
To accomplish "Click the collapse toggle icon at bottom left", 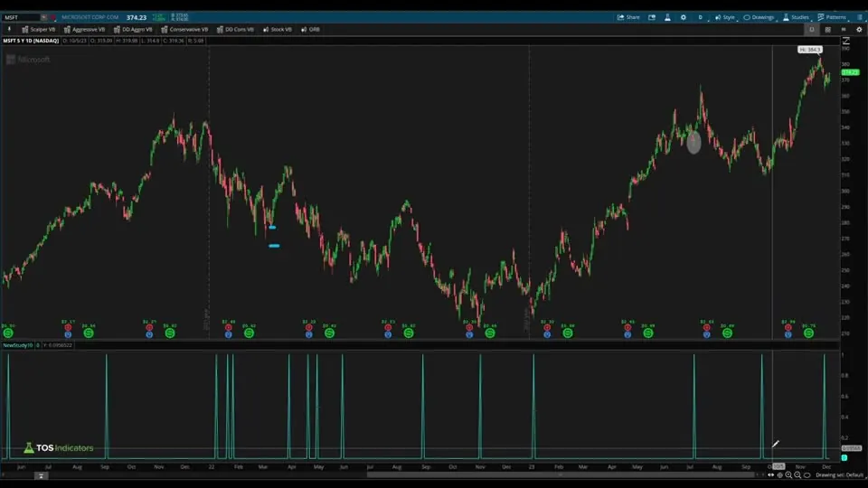I will (41, 476).
